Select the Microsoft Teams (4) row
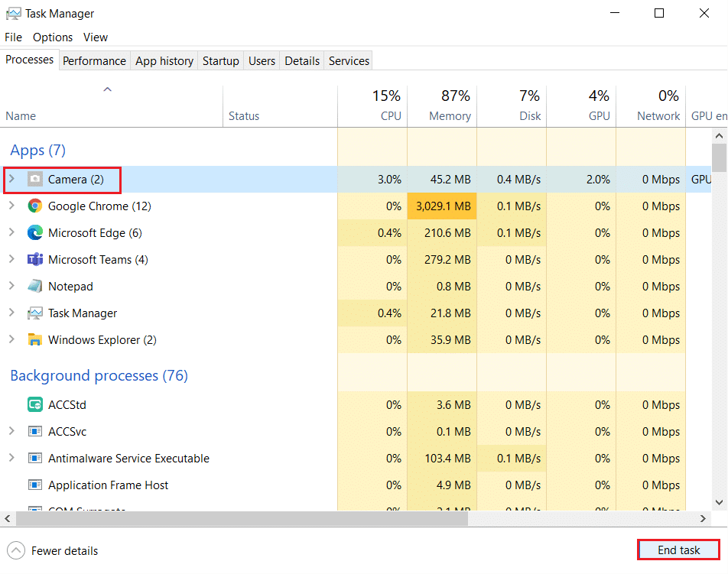The height and width of the screenshot is (574, 728). pyautogui.click(x=356, y=259)
